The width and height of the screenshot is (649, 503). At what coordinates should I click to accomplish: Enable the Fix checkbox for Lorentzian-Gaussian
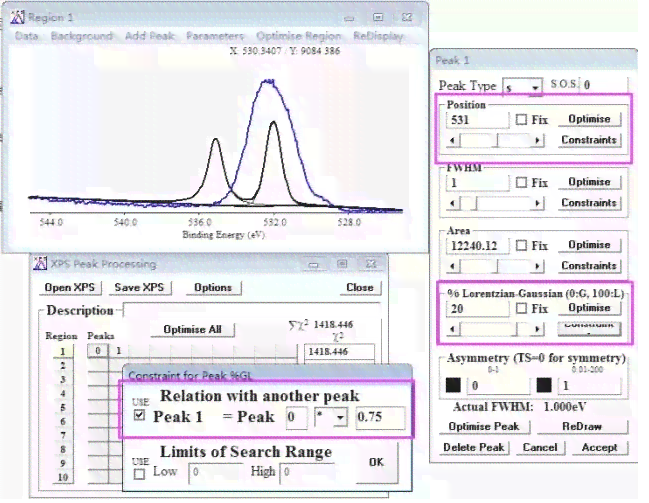[522, 309]
